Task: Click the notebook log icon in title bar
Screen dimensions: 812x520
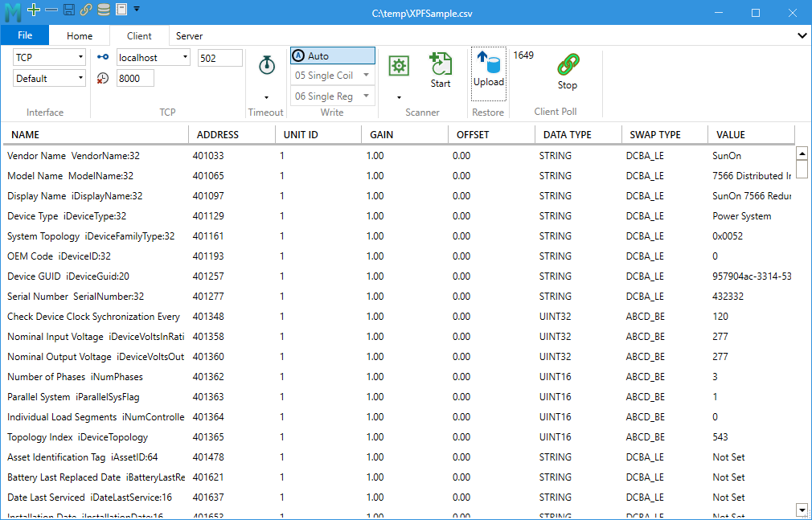Action: point(121,10)
